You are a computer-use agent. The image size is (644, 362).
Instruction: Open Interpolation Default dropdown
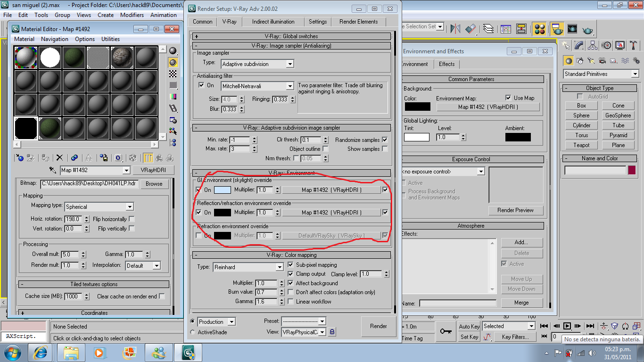tap(143, 266)
